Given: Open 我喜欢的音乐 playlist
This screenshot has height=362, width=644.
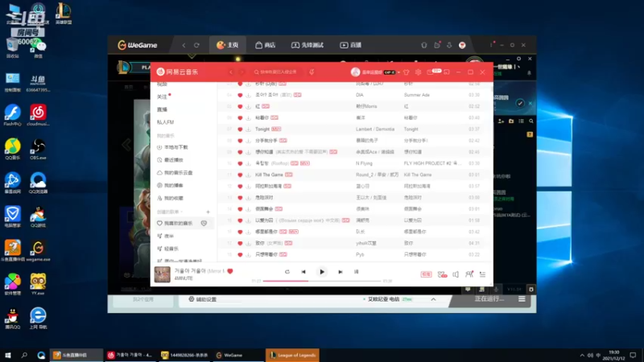Looking at the screenshot, I should [x=178, y=224].
